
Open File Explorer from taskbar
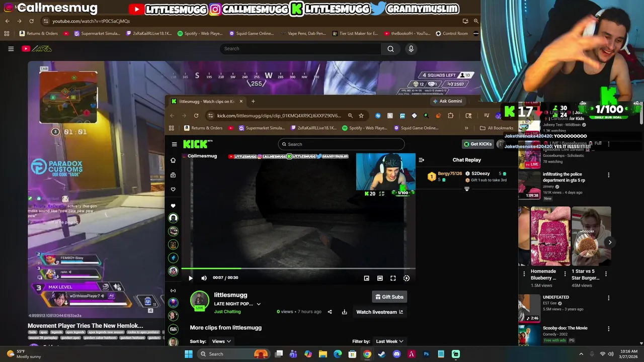pyautogui.click(x=323, y=354)
